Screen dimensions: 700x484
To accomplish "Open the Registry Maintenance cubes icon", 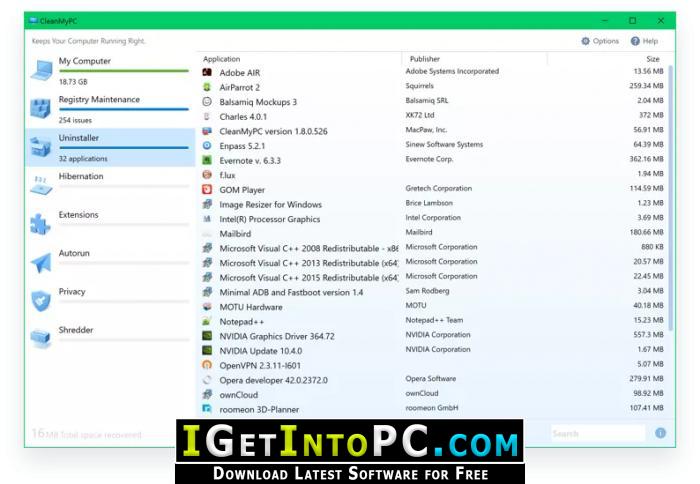I will pyautogui.click(x=41, y=108).
